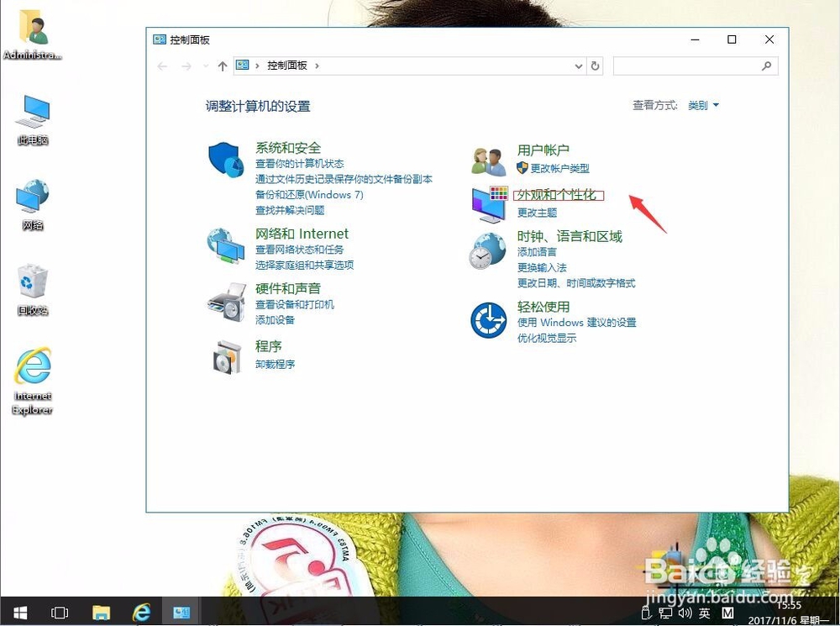Image resolution: width=840 pixels, height=626 pixels.
Task: Open the Clock, Language and Region icon
Action: (487, 250)
